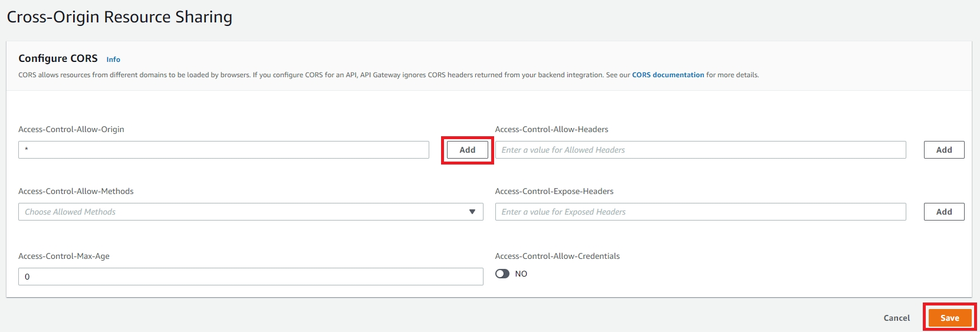
Task: Click the Access-Control-Allow-Origin label
Action: (x=71, y=129)
